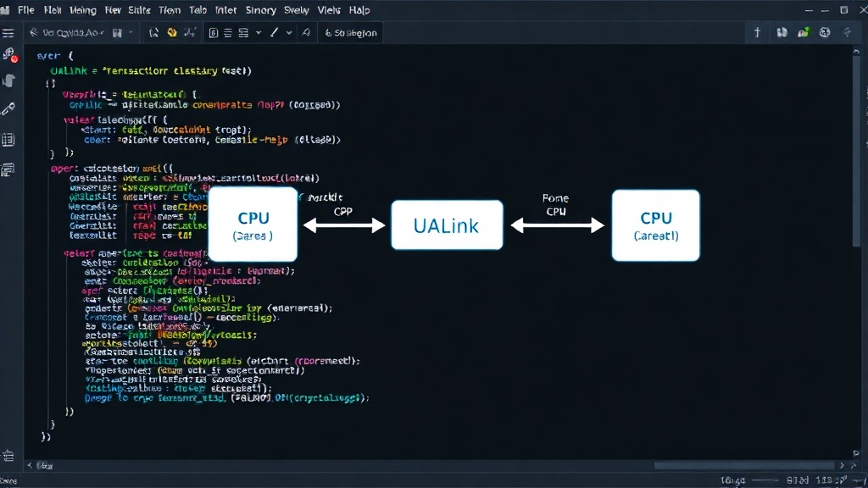Open the Svely menu
The image size is (868, 488).
(x=296, y=10)
